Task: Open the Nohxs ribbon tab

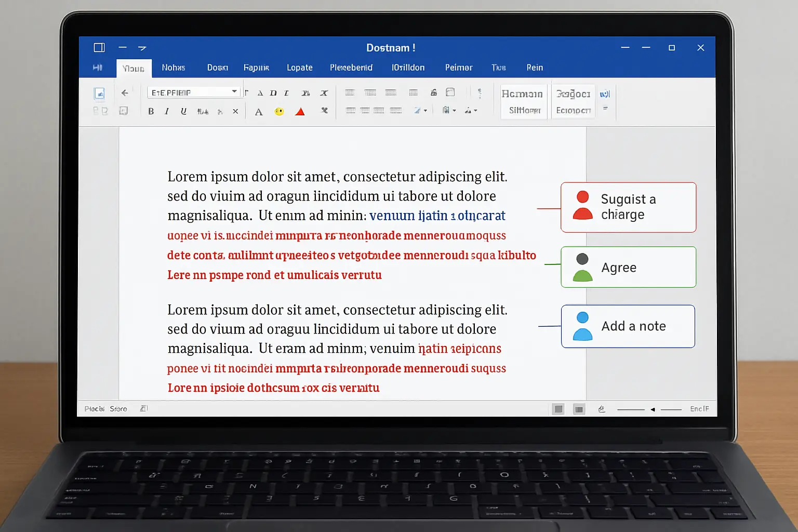Action: click(173, 68)
